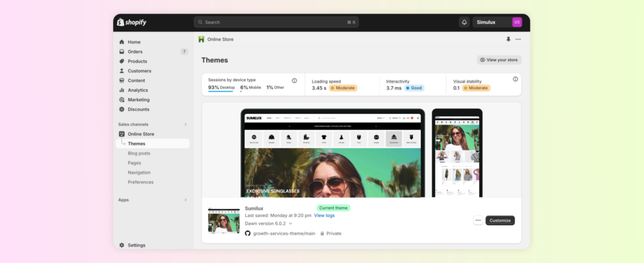Open Blog posts under Online Store
Image resolution: width=644 pixels, height=263 pixels.
click(x=139, y=154)
